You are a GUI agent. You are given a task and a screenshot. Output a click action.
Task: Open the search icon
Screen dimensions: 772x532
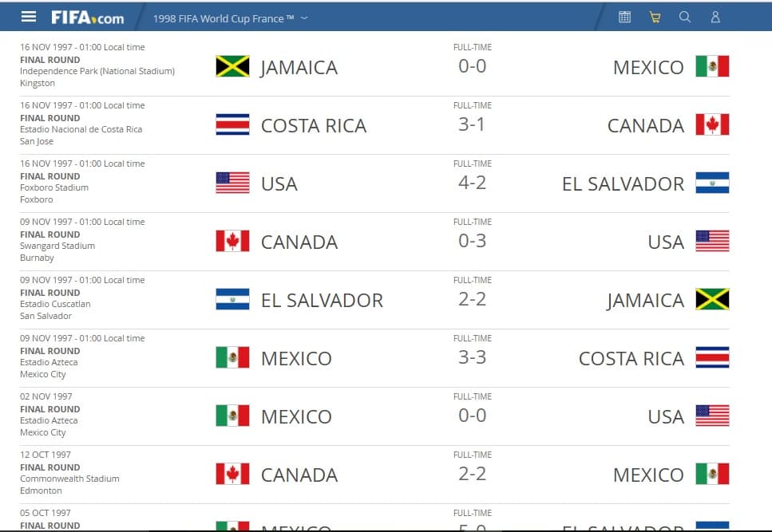click(685, 16)
